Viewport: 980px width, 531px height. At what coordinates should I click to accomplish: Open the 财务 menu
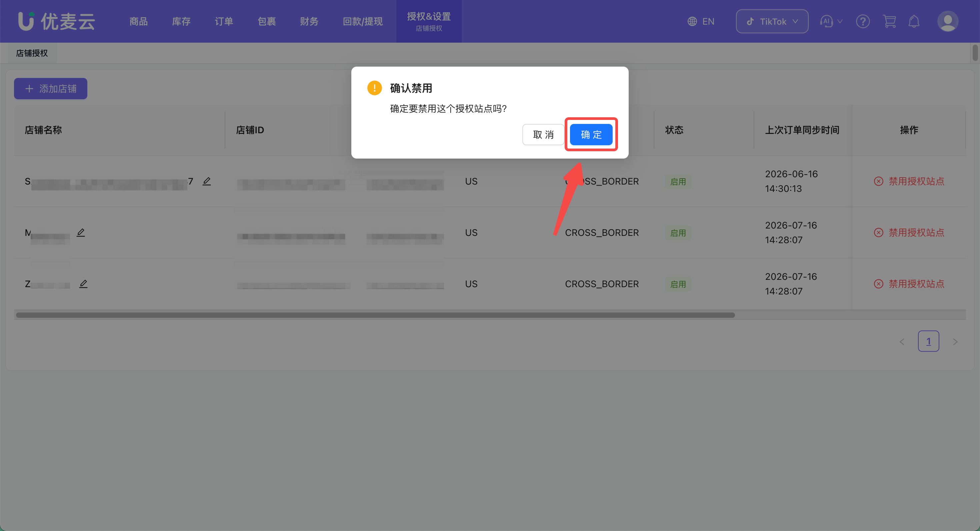click(x=309, y=21)
